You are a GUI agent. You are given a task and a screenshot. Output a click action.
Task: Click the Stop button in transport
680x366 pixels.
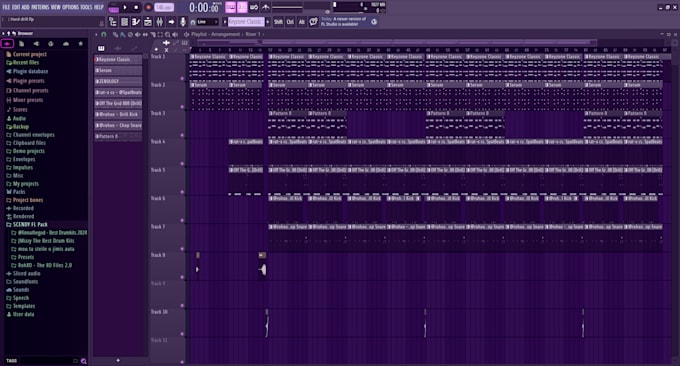click(x=136, y=7)
